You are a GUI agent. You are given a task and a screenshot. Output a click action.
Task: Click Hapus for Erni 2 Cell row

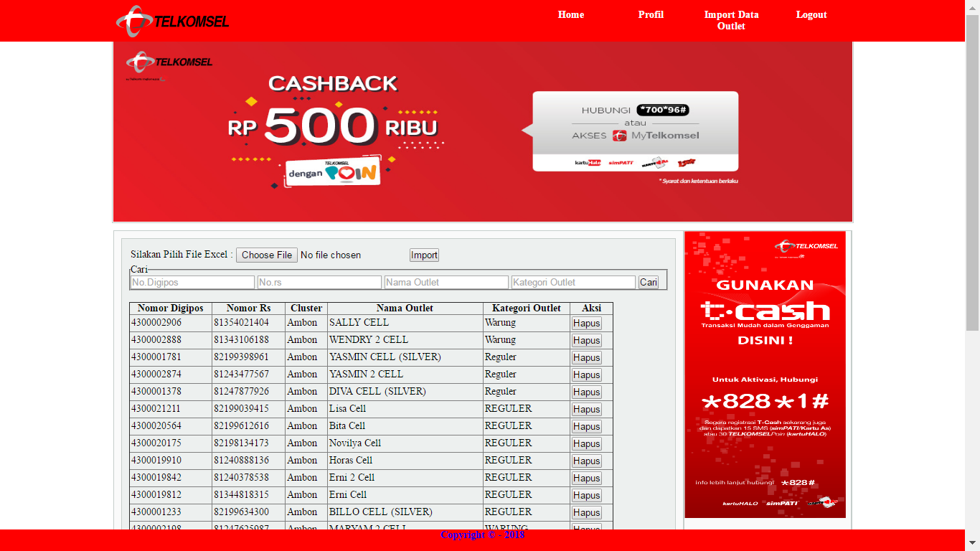586,479
